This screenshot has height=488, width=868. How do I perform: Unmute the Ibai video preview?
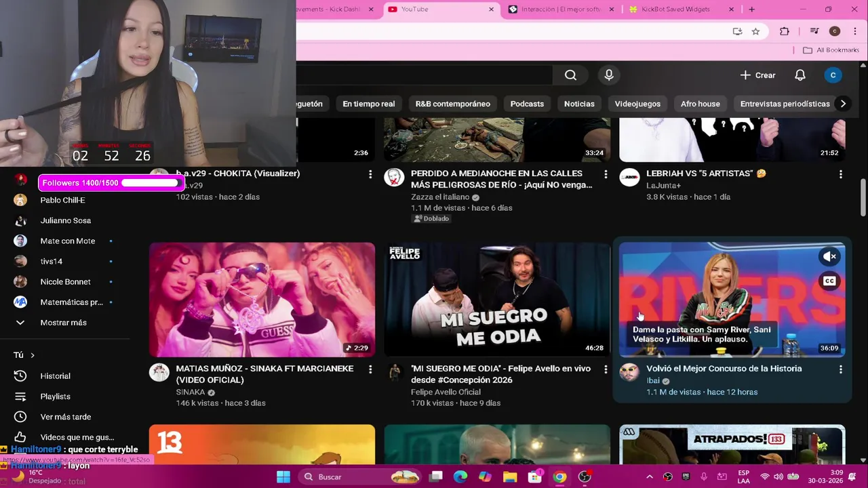pos(829,256)
